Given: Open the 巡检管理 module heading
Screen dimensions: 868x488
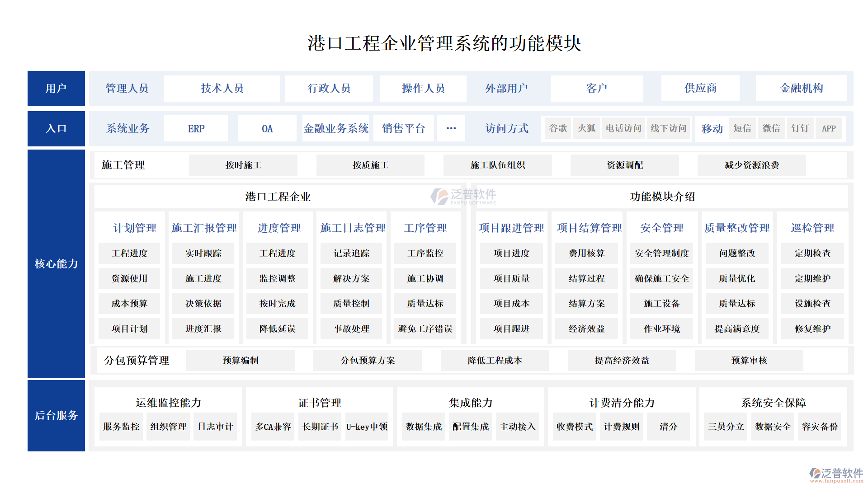Looking at the screenshot, I should pyautogui.click(x=812, y=228).
